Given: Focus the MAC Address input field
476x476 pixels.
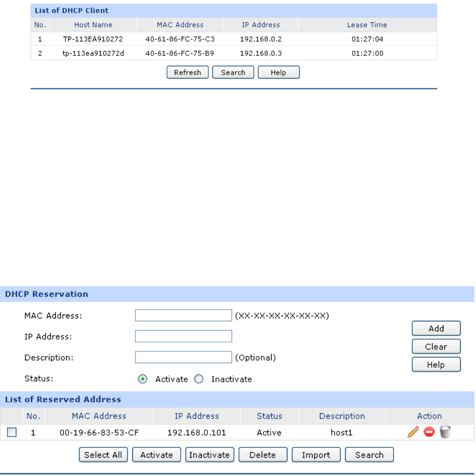Looking at the screenshot, I should click(184, 315).
